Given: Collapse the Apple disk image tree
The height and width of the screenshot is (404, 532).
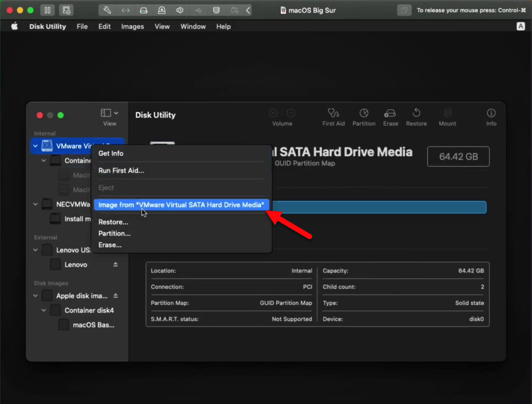Looking at the screenshot, I should (x=35, y=296).
